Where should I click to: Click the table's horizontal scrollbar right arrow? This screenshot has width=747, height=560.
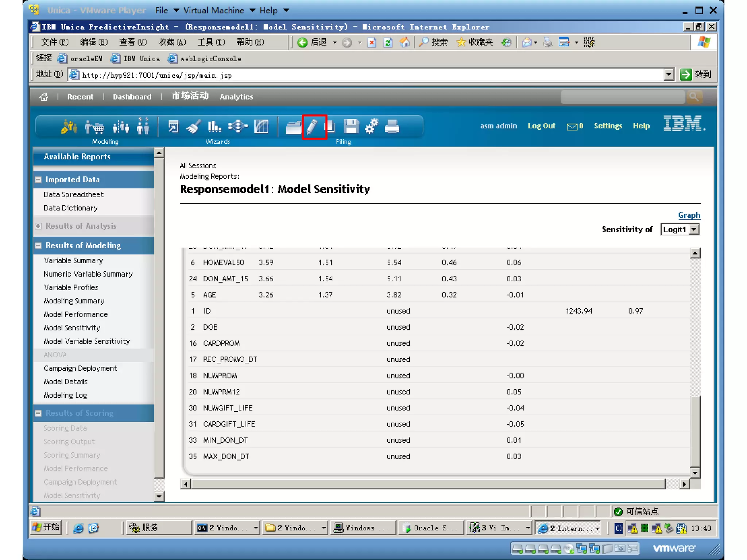click(684, 484)
